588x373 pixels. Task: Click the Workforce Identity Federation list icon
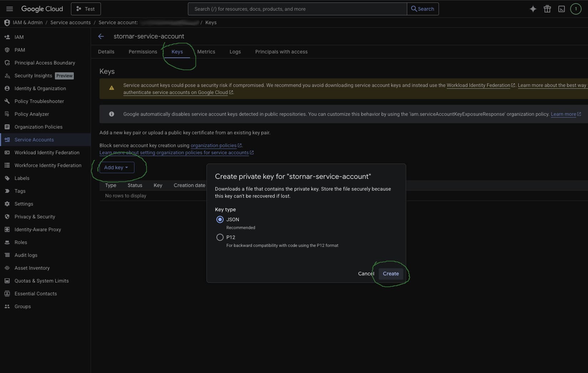[x=7, y=165]
